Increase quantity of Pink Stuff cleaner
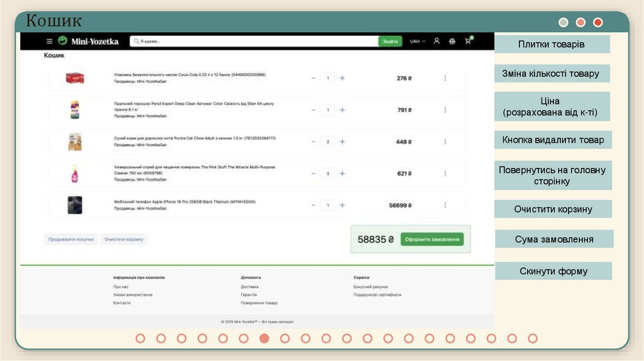Viewport: 644px width, 361px height. click(342, 174)
